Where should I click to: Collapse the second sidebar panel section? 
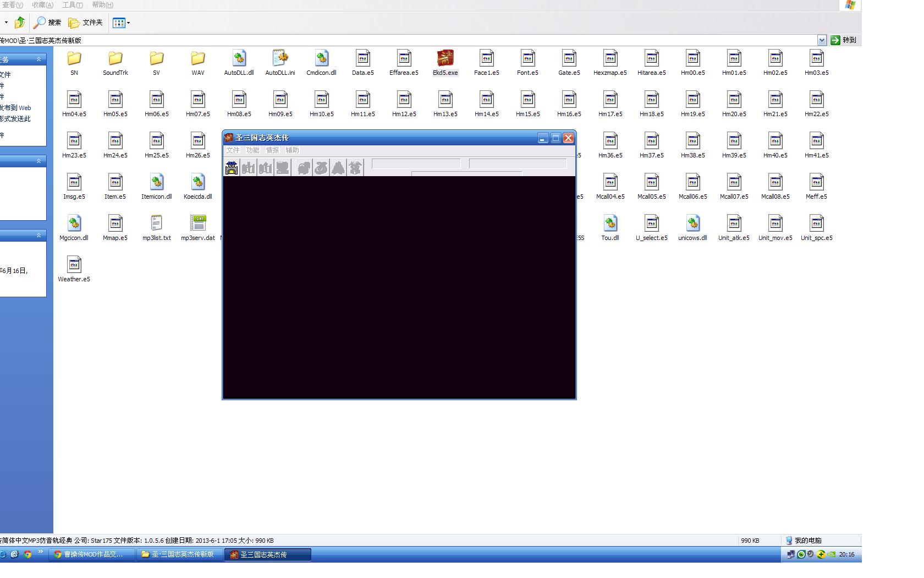click(x=38, y=161)
